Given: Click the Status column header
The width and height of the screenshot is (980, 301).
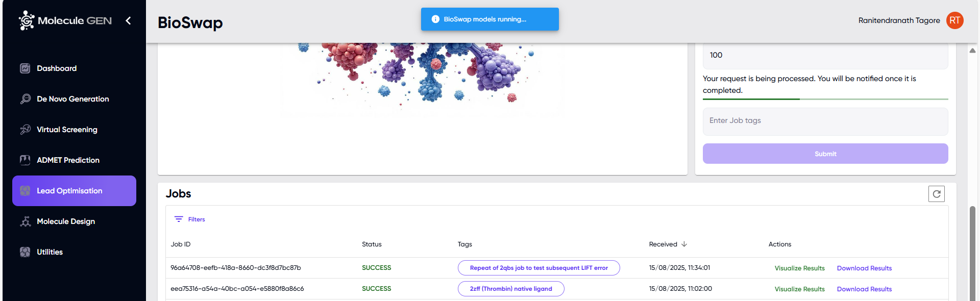Looking at the screenshot, I should (372, 244).
